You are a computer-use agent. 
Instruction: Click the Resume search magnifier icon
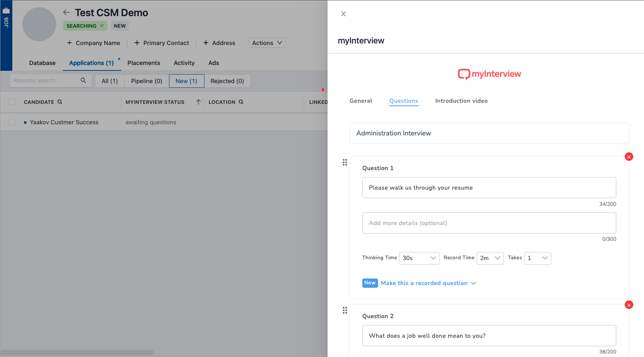click(83, 80)
